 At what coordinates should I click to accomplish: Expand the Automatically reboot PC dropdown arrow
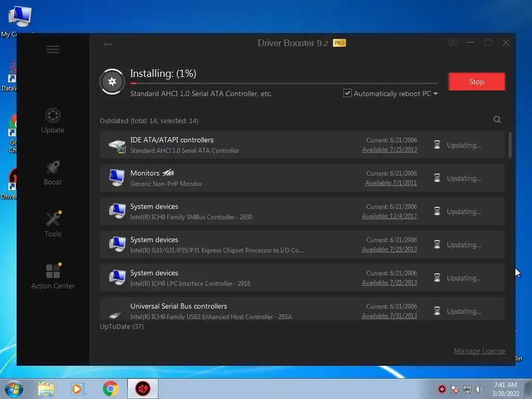click(436, 94)
